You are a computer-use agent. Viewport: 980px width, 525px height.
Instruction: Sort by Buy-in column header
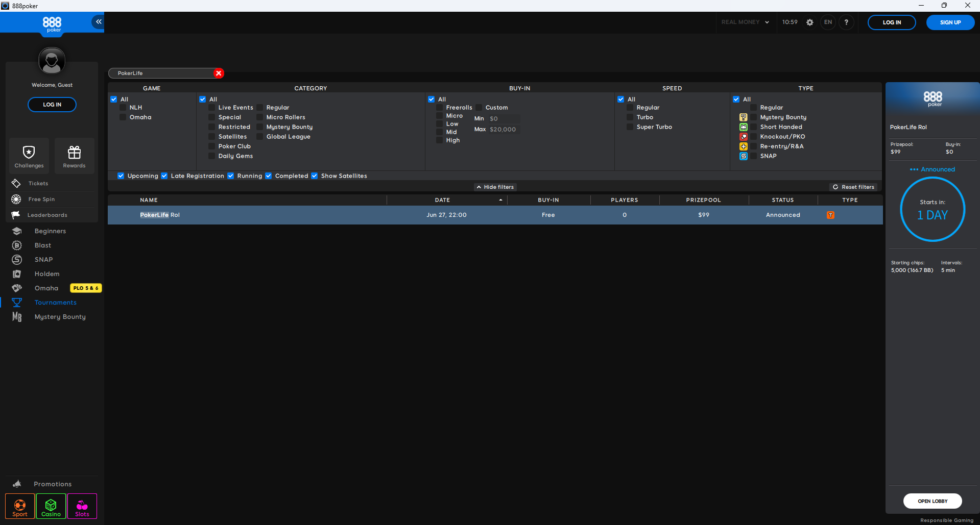coord(548,200)
